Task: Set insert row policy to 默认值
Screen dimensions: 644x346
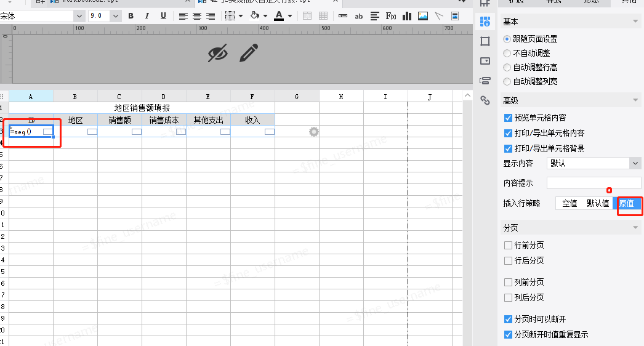Action: tap(598, 203)
